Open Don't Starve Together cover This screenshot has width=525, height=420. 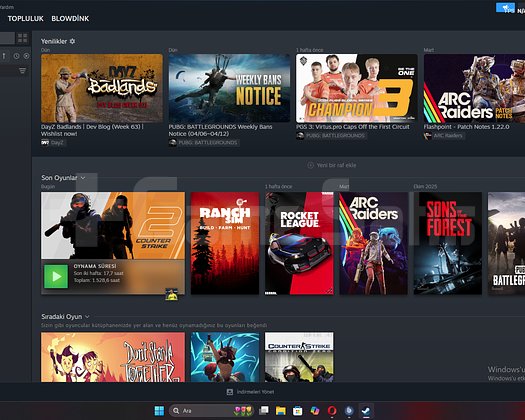tap(113, 357)
